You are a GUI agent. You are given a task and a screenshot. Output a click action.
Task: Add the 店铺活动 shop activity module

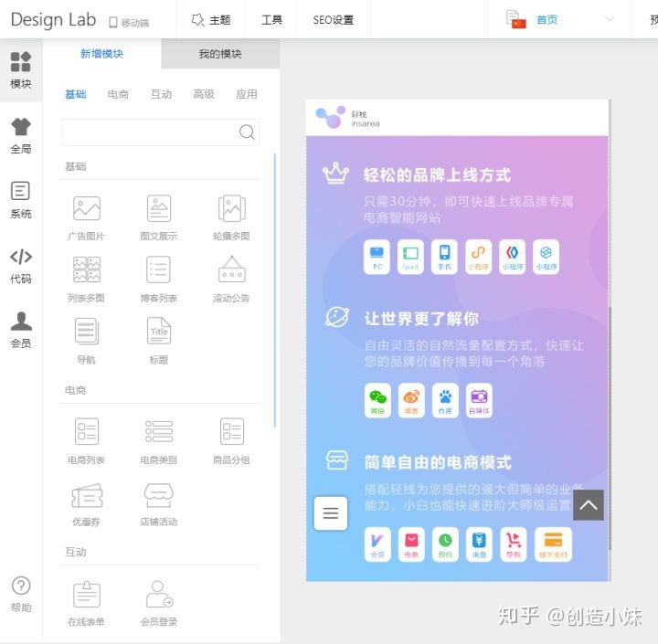pos(159,504)
